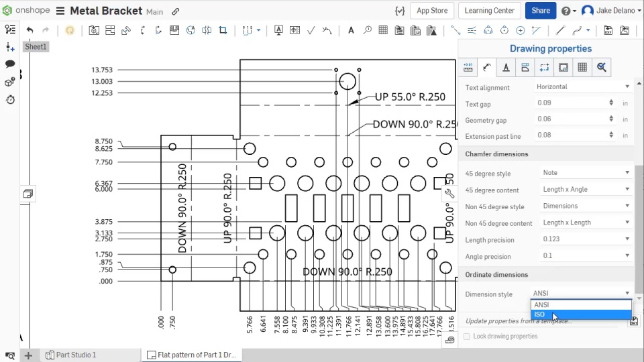Click the Insert image icon
This screenshot has height=362, width=644.
625,30
